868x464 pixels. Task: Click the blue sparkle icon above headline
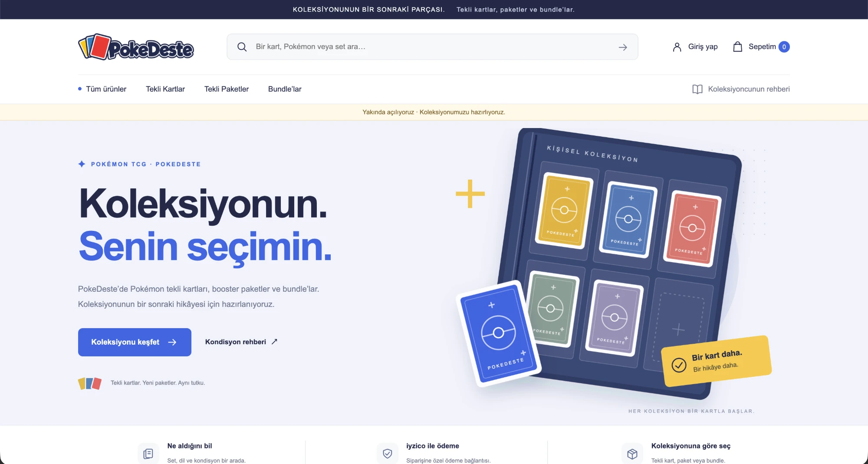point(82,164)
